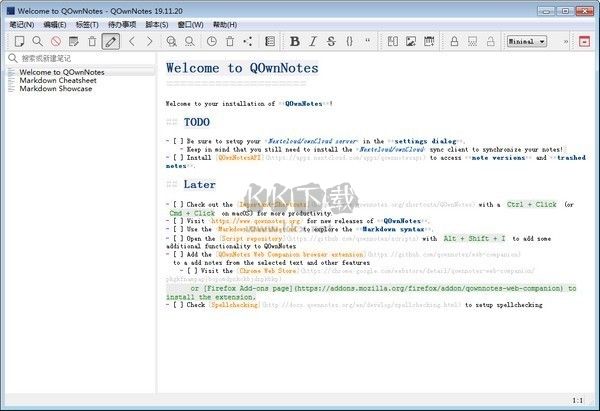Toggle the edit mode pencil button
The width and height of the screenshot is (600, 411).
111,41
